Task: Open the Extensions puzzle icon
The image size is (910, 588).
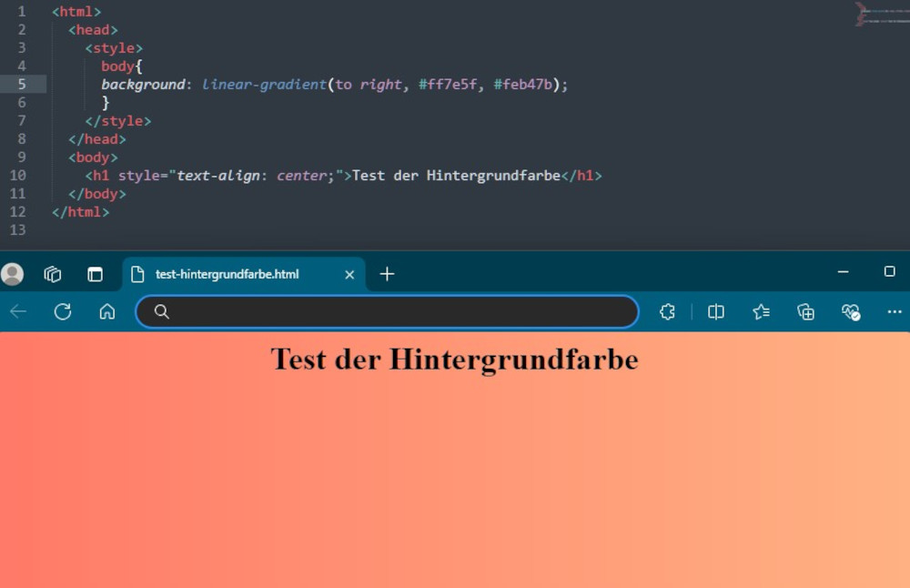Action: pyautogui.click(x=667, y=312)
